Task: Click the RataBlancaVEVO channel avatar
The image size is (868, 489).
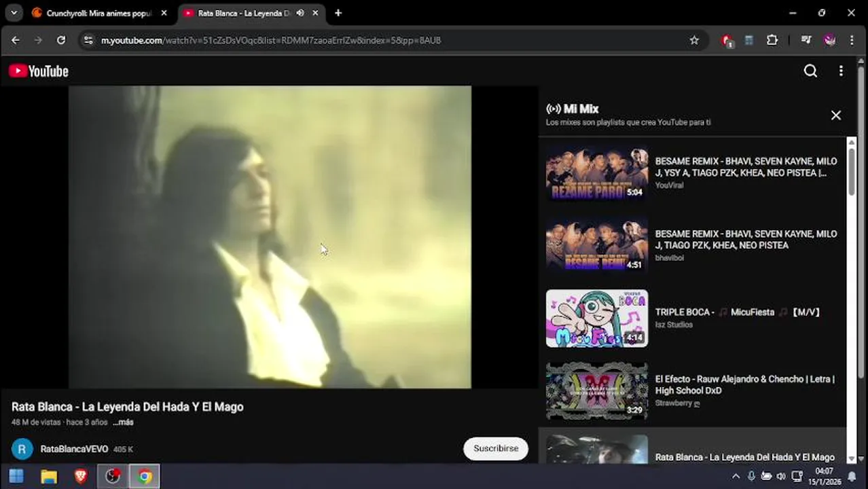Action: tap(22, 449)
